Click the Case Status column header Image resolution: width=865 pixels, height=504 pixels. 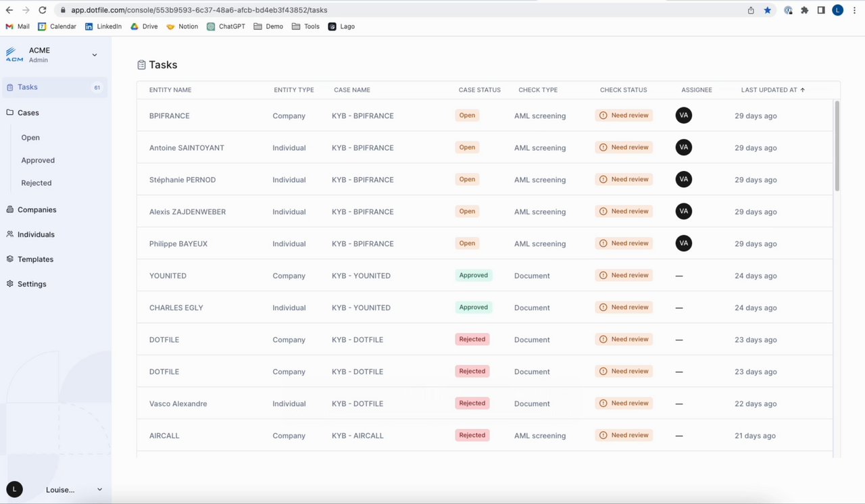(x=480, y=90)
